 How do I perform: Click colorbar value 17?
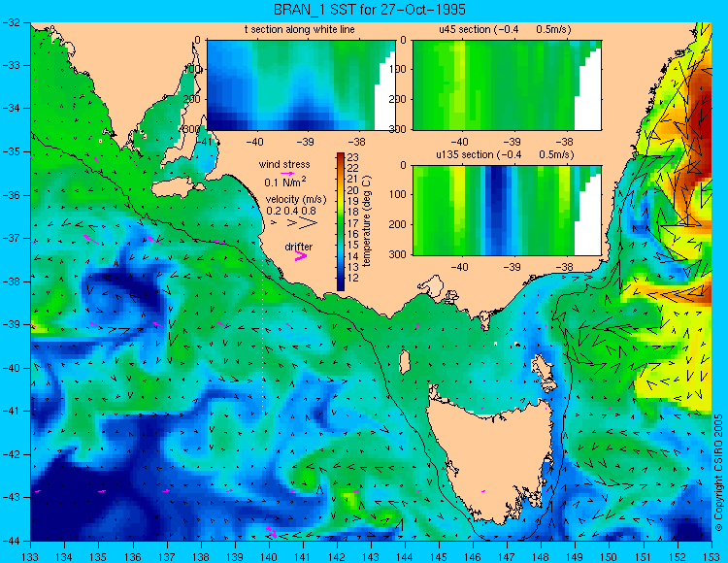pyautogui.click(x=353, y=223)
